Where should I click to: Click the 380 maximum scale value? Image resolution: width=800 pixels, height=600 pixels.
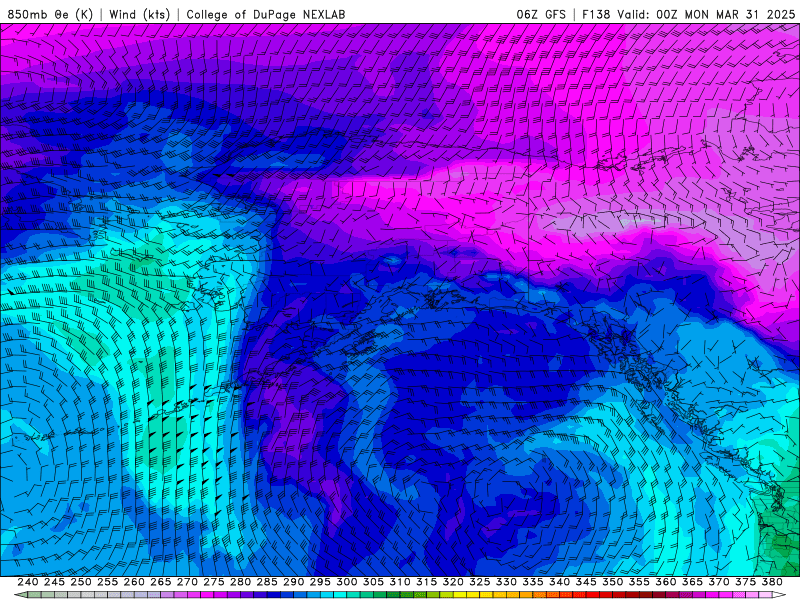[x=772, y=582]
